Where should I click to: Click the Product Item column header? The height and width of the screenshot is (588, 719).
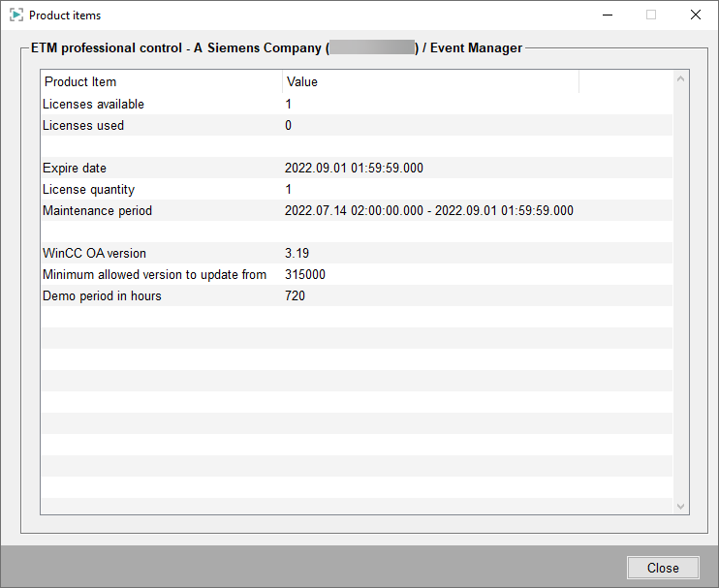[x=161, y=82]
